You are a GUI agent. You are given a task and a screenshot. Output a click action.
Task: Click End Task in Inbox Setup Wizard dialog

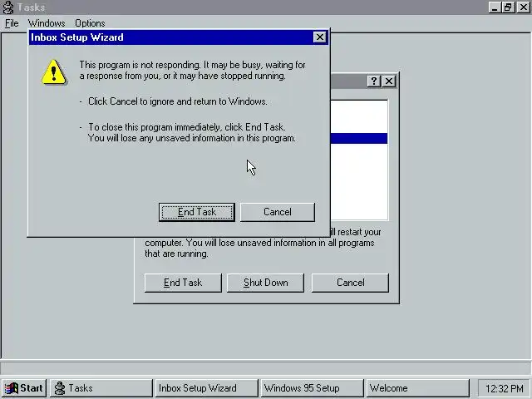[197, 212]
